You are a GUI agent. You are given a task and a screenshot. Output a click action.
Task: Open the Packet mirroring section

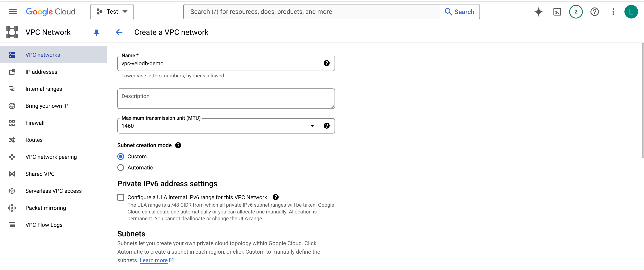[x=45, y=208]
